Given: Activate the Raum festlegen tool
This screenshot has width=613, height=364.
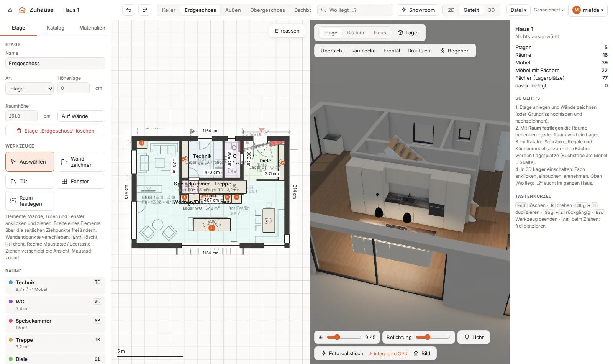Looking at the screenshot, I should (x=30, y=201).
